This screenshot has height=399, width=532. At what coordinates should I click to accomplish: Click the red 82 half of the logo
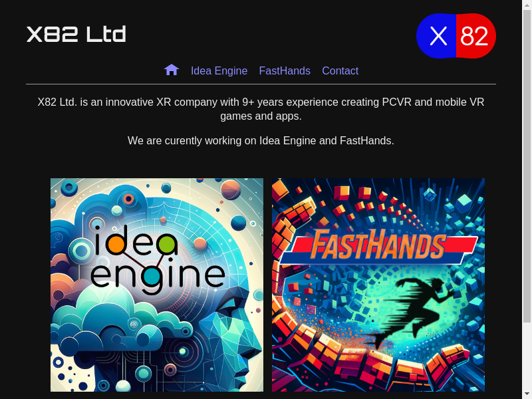[475, 36]
